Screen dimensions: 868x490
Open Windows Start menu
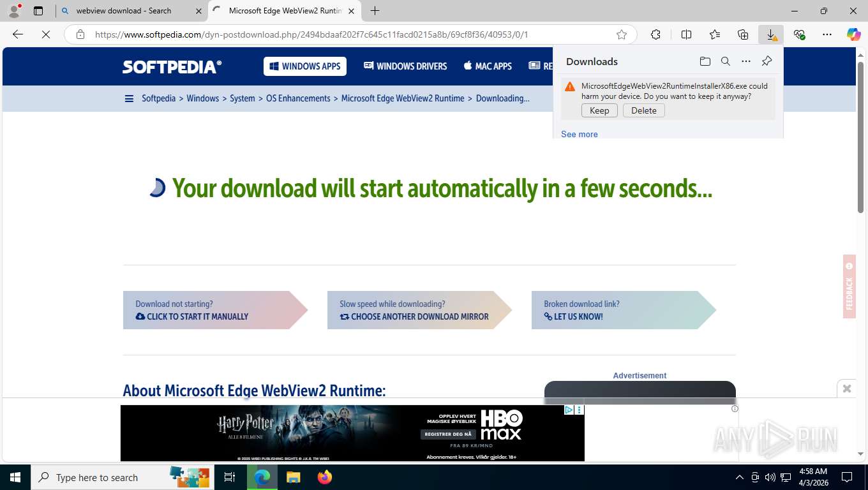tap(15, 477)
